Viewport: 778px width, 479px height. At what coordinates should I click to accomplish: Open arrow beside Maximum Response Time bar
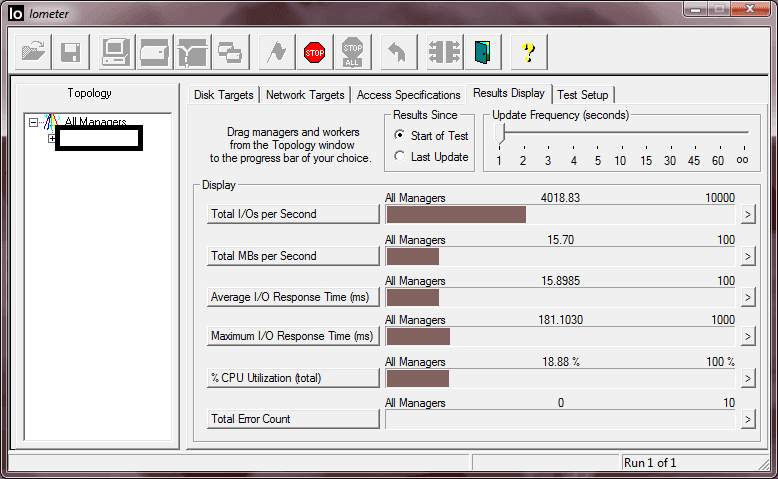748,337
